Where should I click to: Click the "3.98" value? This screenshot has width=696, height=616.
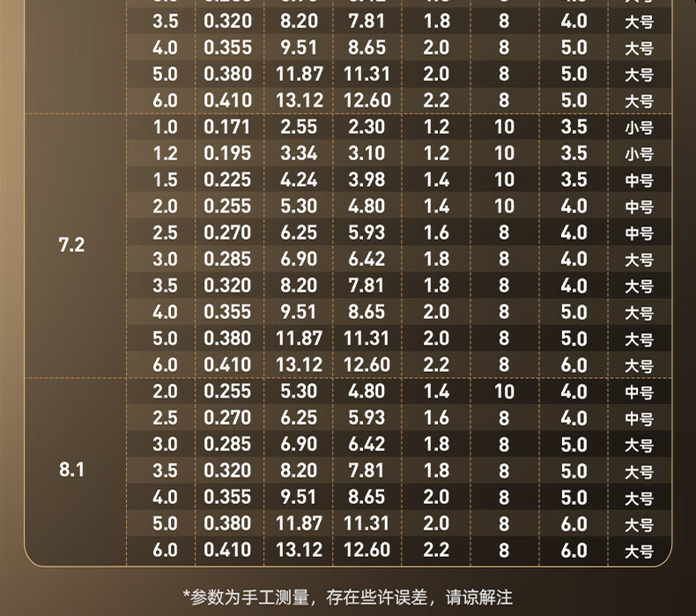367,180
